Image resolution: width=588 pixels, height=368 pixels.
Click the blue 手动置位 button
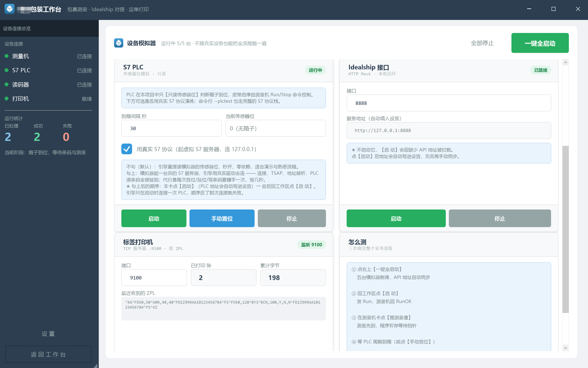click(x=222, y=218)
